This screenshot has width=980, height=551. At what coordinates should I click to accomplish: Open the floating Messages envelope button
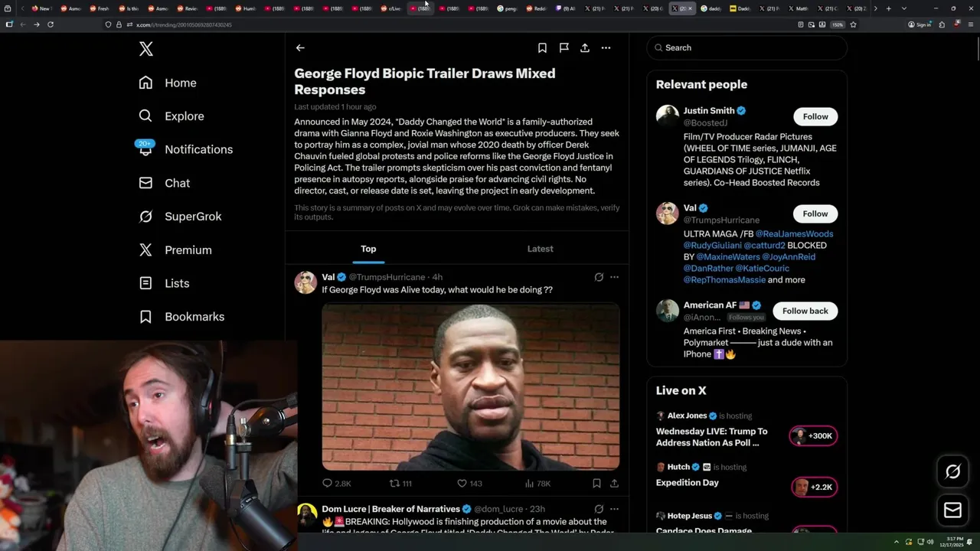tap(952, 510)
